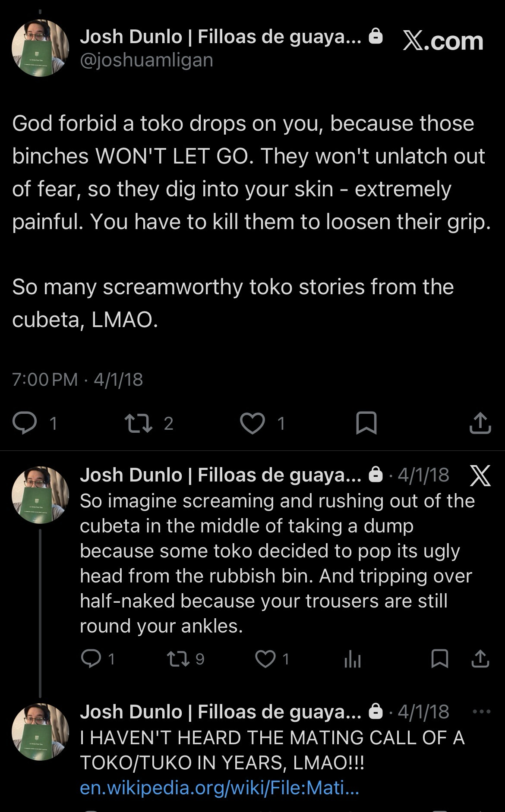Image resolution: width=505 pixels, height=812 pixels.
Task: Tap the main tweet profile picture
Action: click(x=40, y=48)
